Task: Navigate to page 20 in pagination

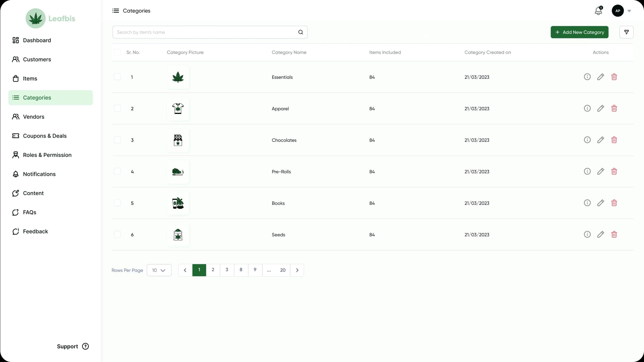Action: click(x=283, y=269)
